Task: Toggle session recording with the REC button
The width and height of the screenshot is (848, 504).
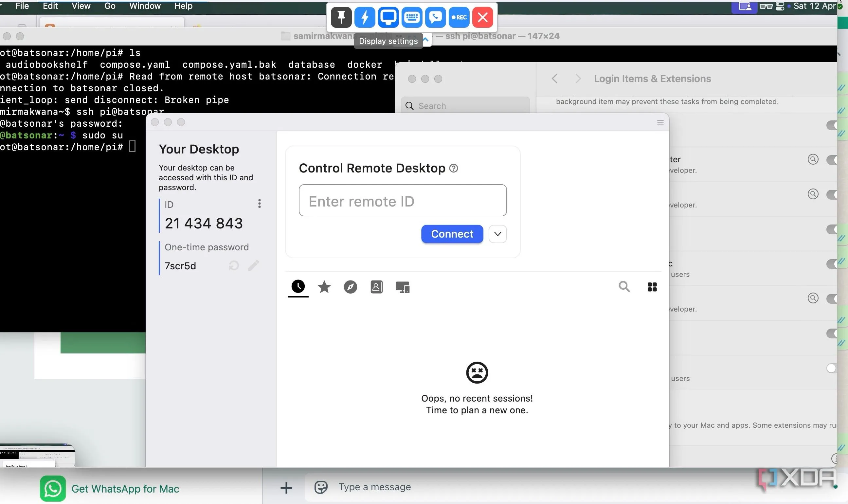Action: 459,17
